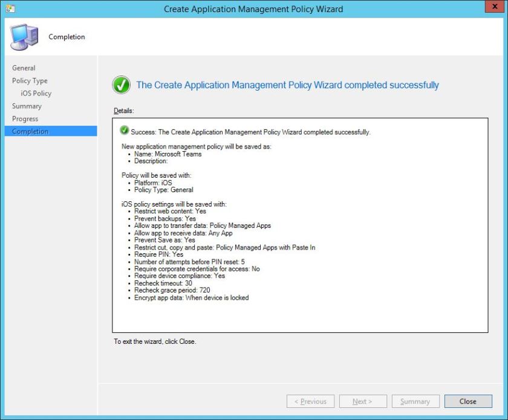The width and height of the screenshot is (508, 420).
Task: Click the Close button
Action: pyautogui.click(x=467, y=401)
